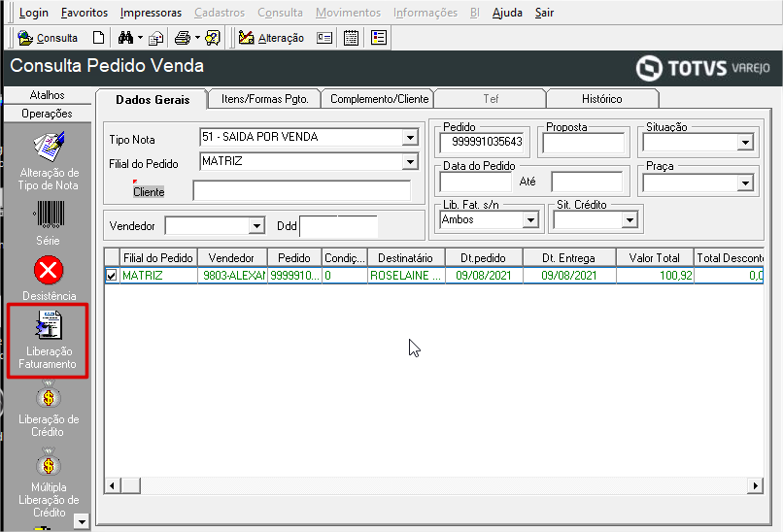This screenshot has width=783, height=532.
Task: Sort by Destinatário column header
Action: coord(406,258)
